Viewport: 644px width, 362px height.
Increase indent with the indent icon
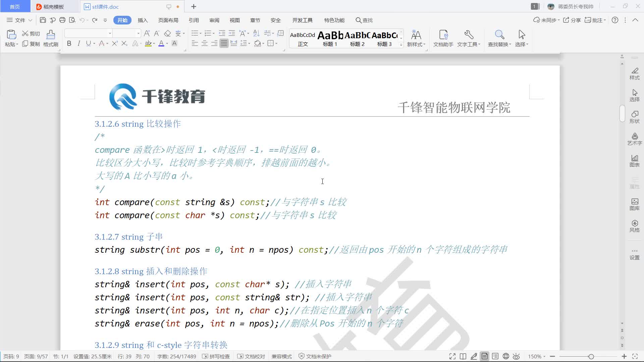point(232,33)
